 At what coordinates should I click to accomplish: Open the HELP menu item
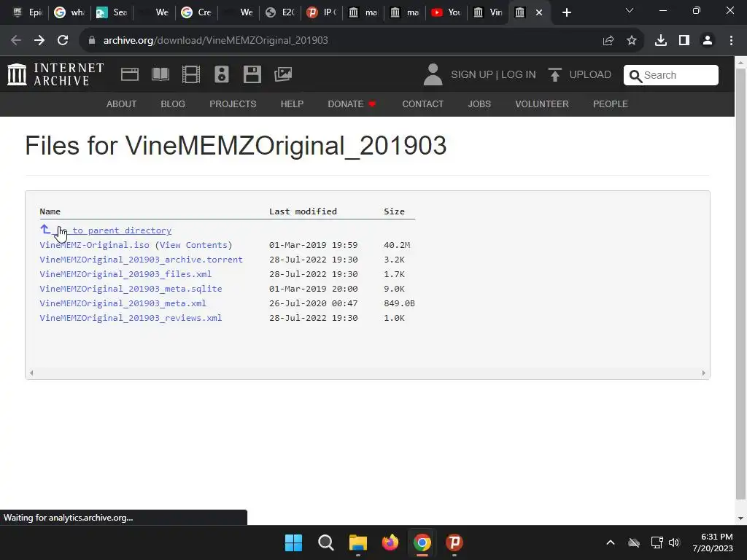click(292, 104)
